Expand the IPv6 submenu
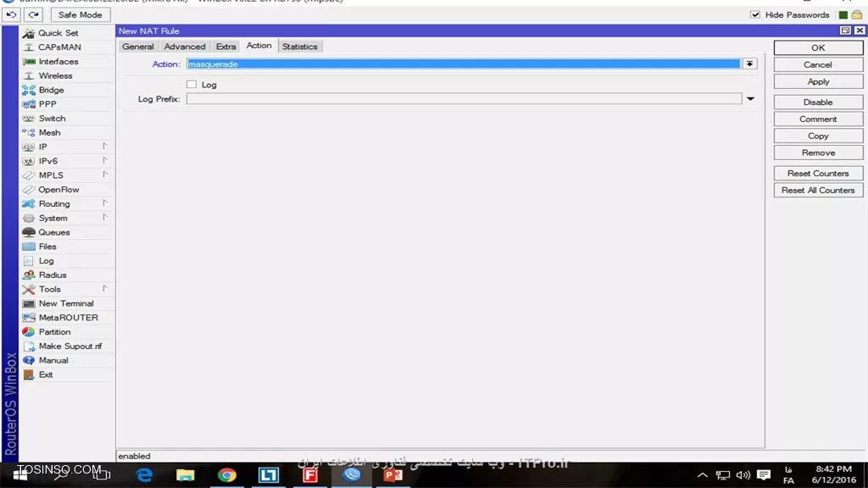 pyautogui.click(x=104, y=161)
